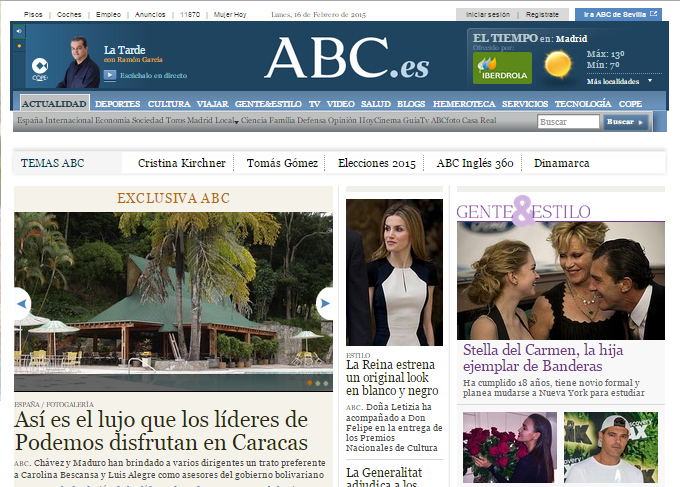Open the Cristina Kirchner topic
680x487 pixels.
click(x=182, y=163)
